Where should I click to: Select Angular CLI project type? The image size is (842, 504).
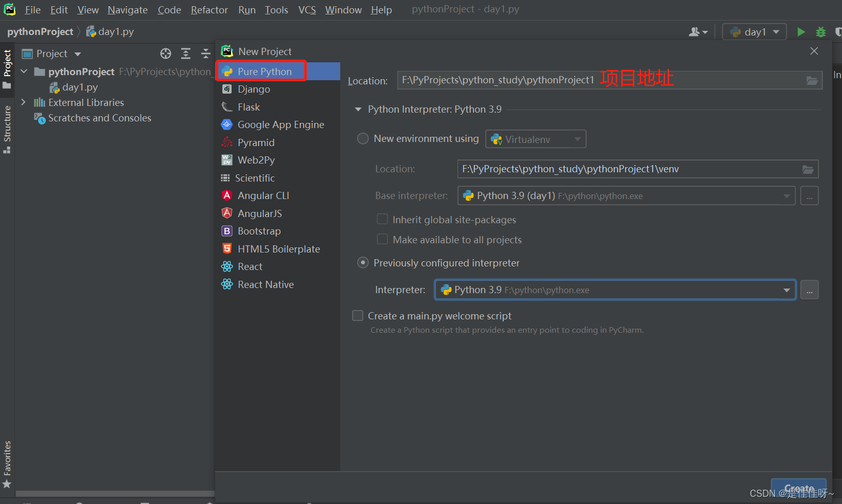278,195
